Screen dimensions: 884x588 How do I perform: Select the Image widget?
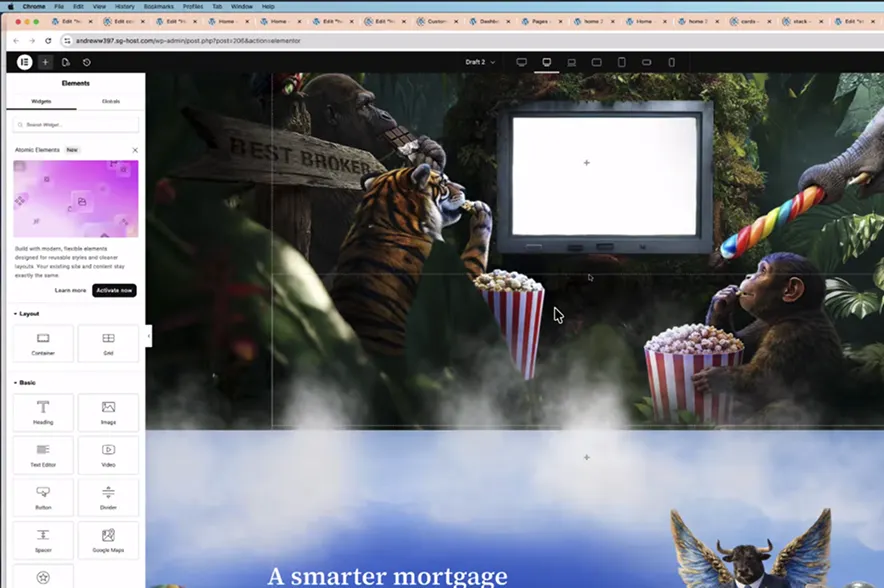point(108,412)
